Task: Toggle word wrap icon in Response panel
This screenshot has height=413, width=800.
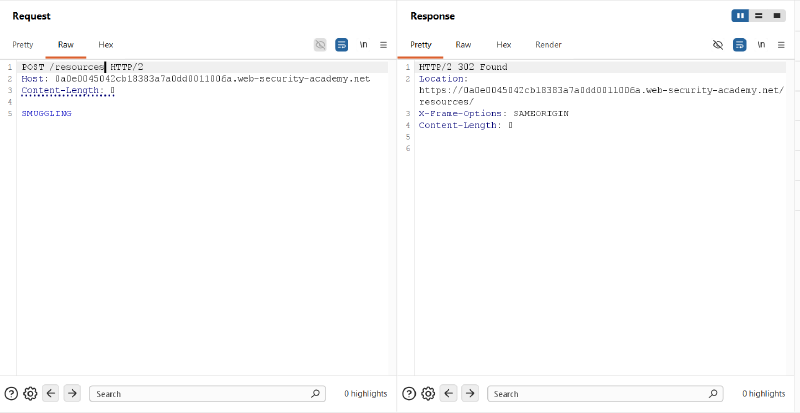Action: pos(739,45)
